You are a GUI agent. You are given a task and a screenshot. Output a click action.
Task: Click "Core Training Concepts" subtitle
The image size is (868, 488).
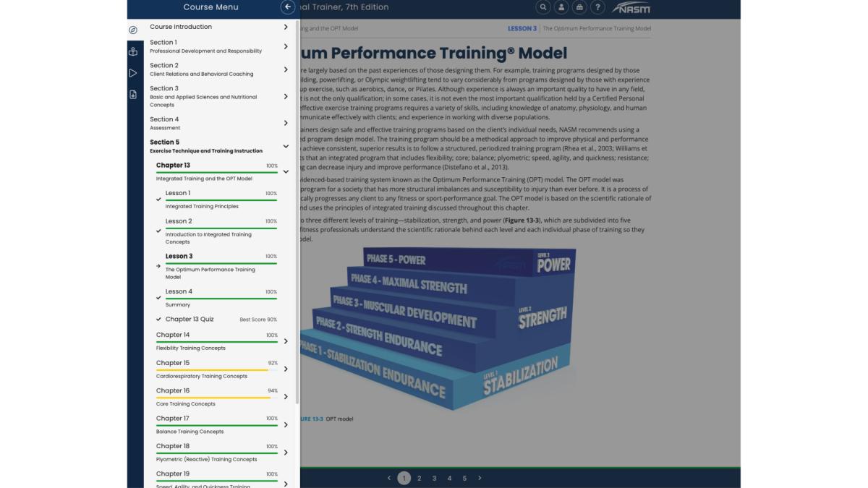[185, 404]
